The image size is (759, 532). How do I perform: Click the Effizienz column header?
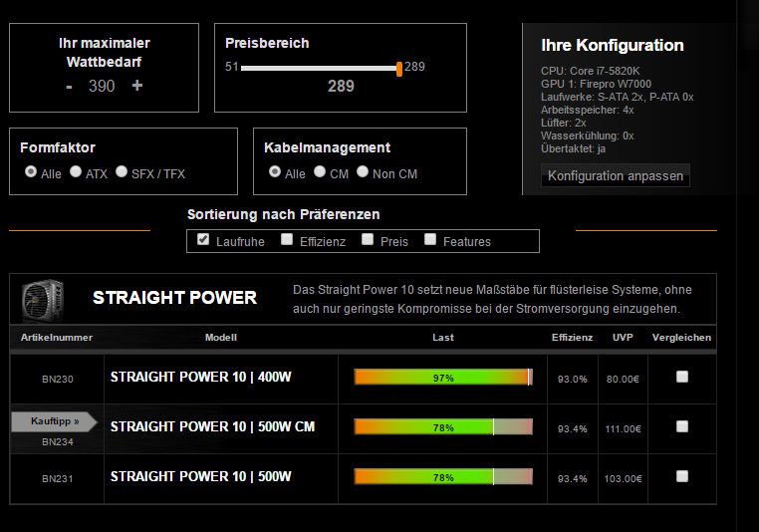click(x=572, y=338)
